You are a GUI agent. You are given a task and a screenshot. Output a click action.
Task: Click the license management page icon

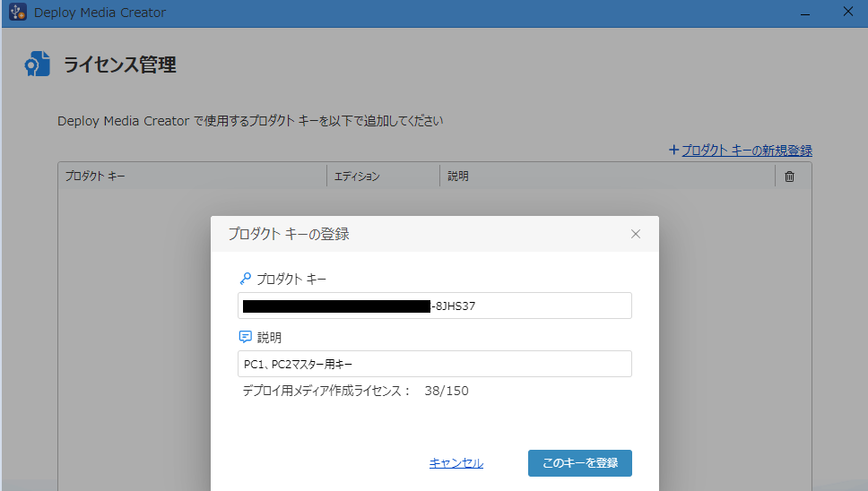pyautogui.click(x=37, y=65)
